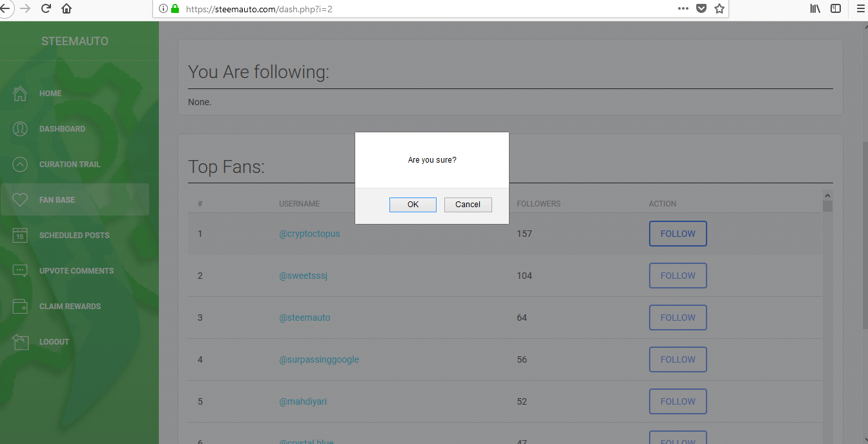Bookmark this page with the star icon

click(719, 9)
